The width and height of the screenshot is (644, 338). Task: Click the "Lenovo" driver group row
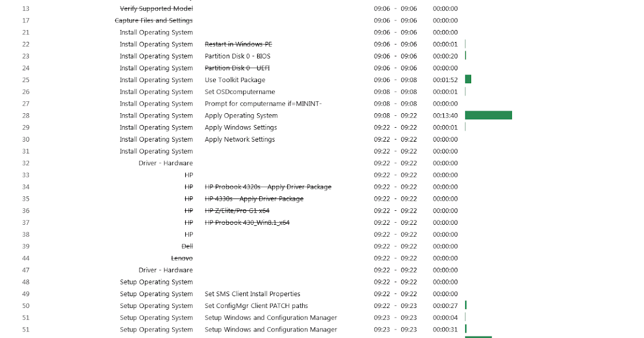[182, 258]
